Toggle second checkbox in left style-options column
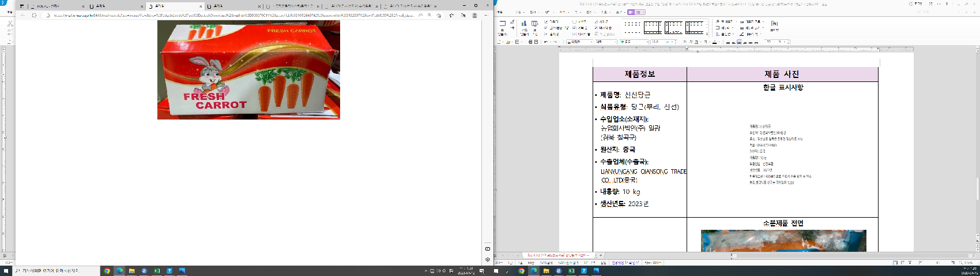This screenshot has height=276, width=980. (546, 28)
